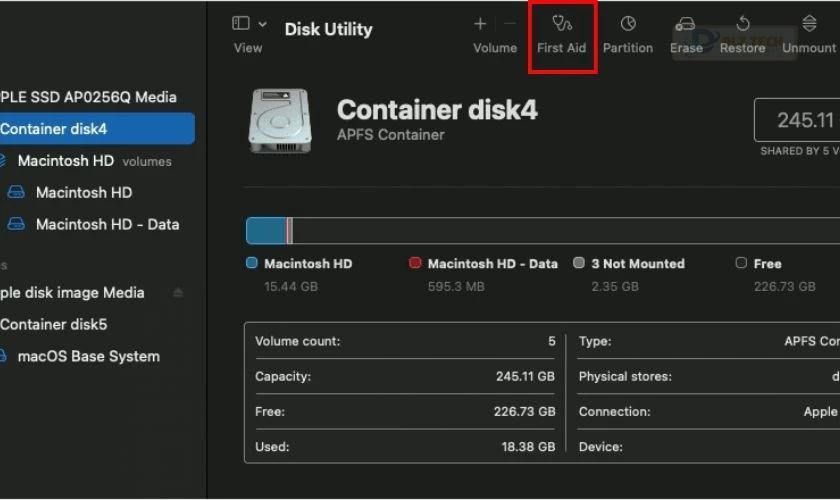This screenshot has height=500, width=840.
Task: Click the APFS Container subtitle
Action: [391, 135]
